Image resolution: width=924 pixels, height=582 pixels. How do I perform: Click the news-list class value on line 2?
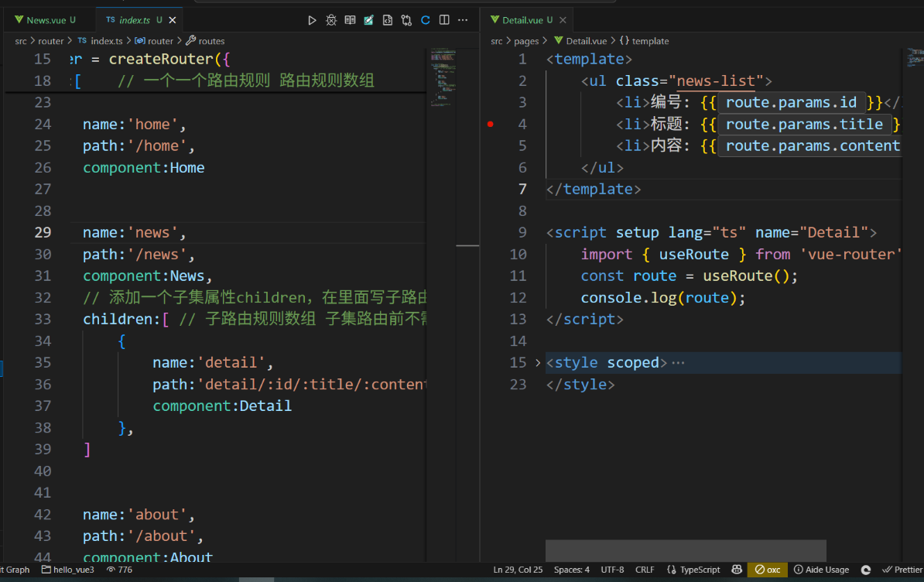[x=715, y=80]
